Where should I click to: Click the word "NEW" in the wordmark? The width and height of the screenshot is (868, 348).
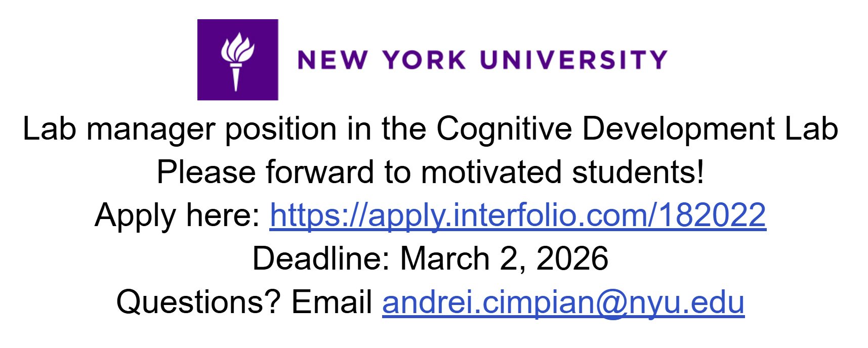coord(333,60)
